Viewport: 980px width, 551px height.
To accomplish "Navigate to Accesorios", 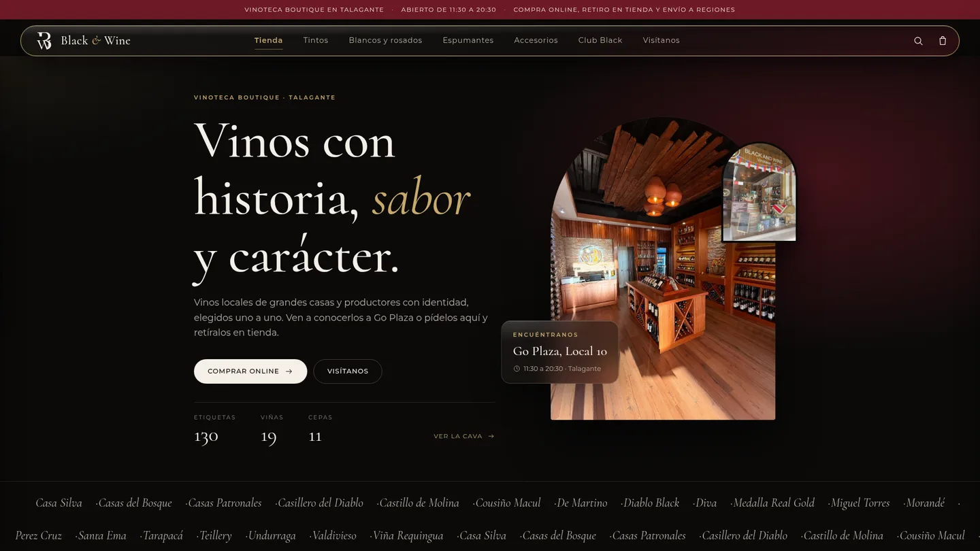I will pos(536,40).
